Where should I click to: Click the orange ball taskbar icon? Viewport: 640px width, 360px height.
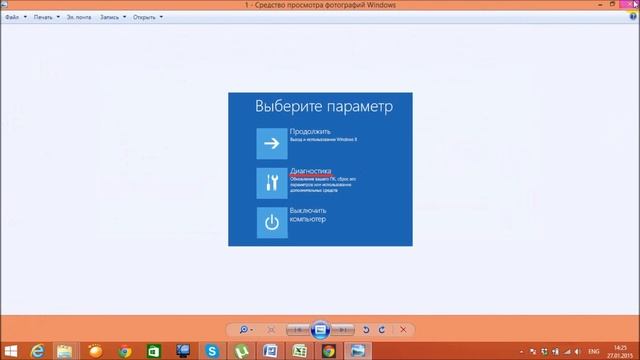click(x=96, y=351)
